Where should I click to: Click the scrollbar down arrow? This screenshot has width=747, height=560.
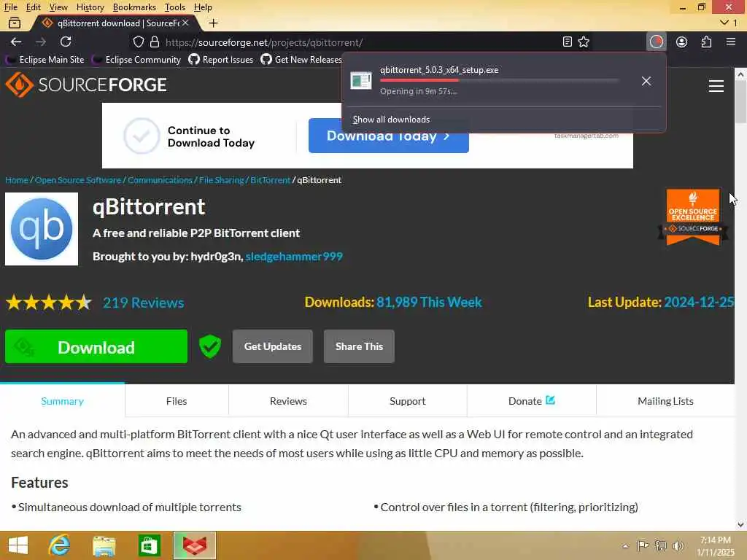740,525
